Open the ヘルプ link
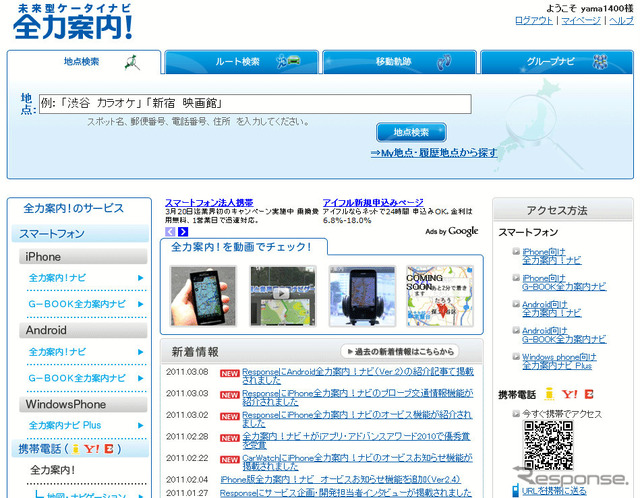640x498 pixels. [x=621, y=20]
